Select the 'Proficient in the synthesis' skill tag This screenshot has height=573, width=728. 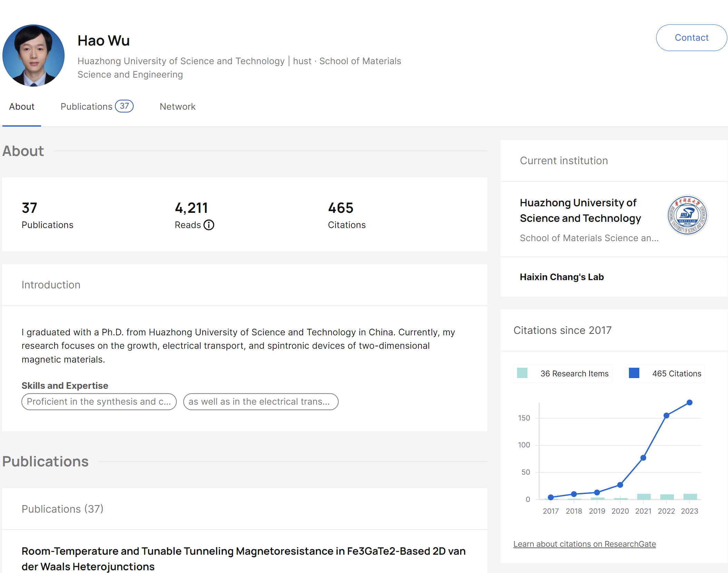[x=99, y=402]
